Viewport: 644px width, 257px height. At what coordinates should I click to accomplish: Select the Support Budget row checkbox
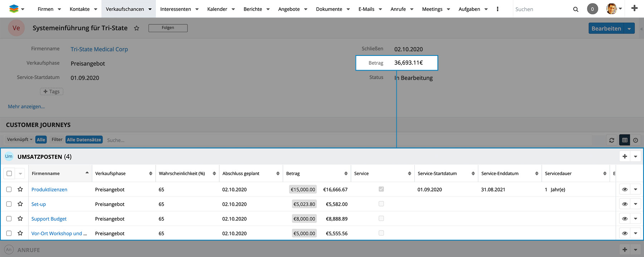[x=9, y=219]
